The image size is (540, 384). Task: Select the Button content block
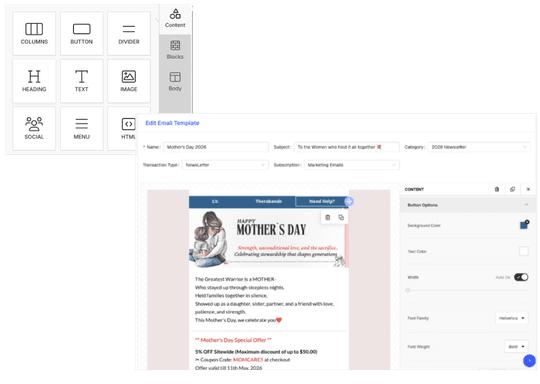pos(82,33)
